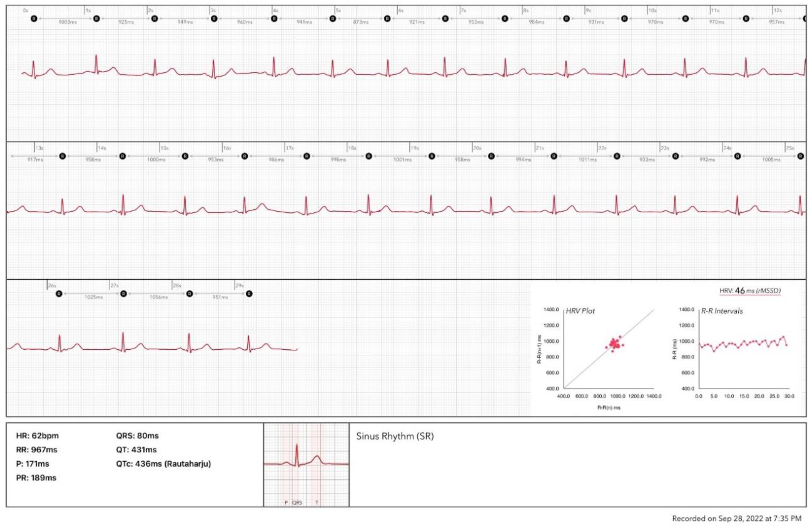Viewport: 812px width, 529px height.
Task: Select the R-peak marker near the 20s mark
Action: [x=491, y=156]
